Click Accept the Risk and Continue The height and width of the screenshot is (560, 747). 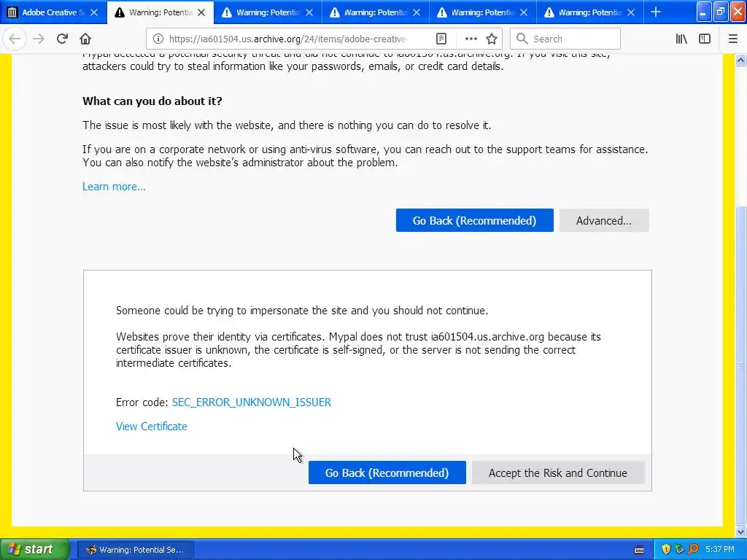(x=558, y=472)
